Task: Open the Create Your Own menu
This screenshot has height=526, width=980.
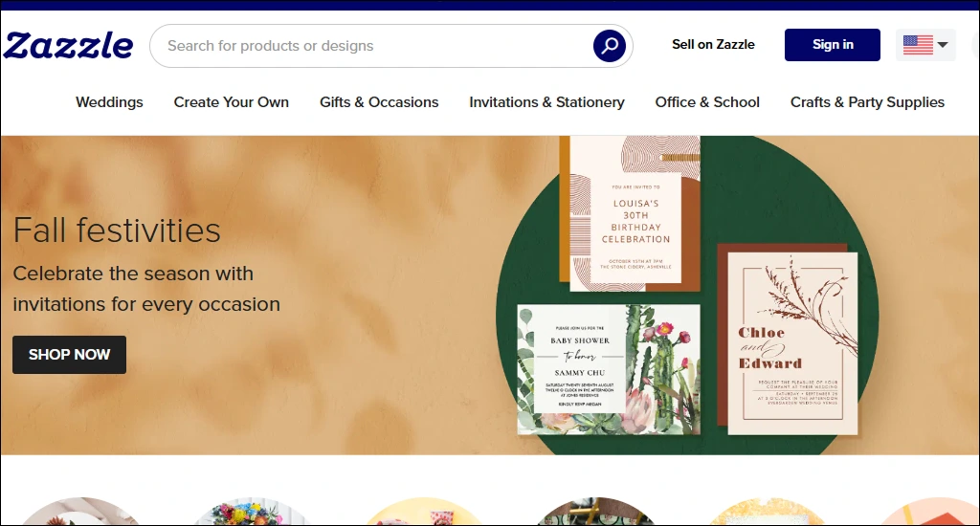Action: pyautogui.click(x=232, y=101)
